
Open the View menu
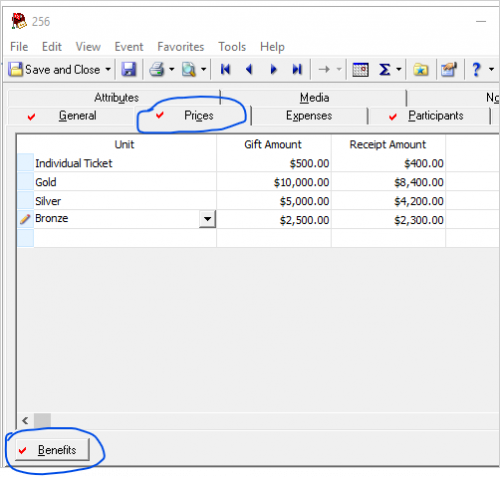tap(88, 47)
